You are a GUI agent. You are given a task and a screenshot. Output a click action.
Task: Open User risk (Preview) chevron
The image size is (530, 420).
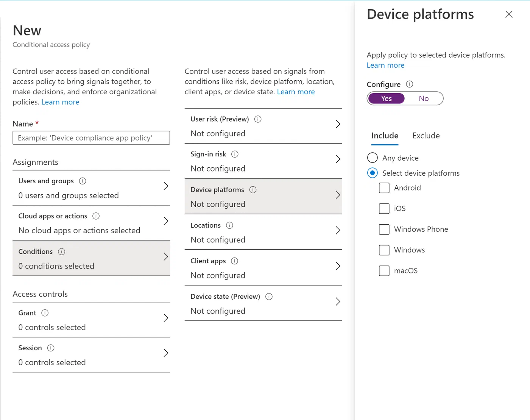point(338,124)
